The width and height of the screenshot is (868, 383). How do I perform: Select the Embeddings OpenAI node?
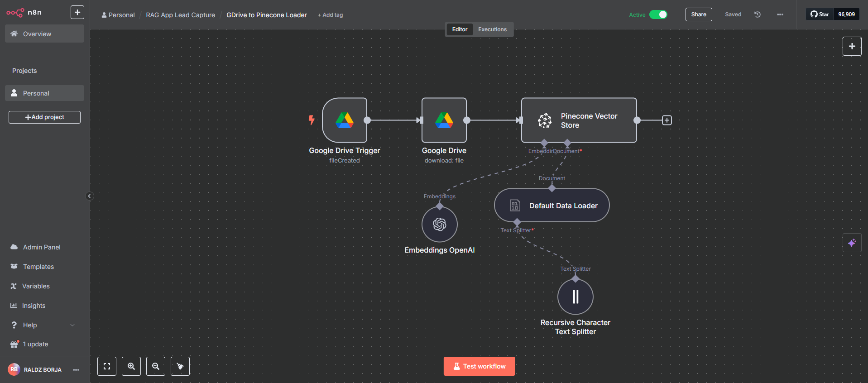(440, 225)
